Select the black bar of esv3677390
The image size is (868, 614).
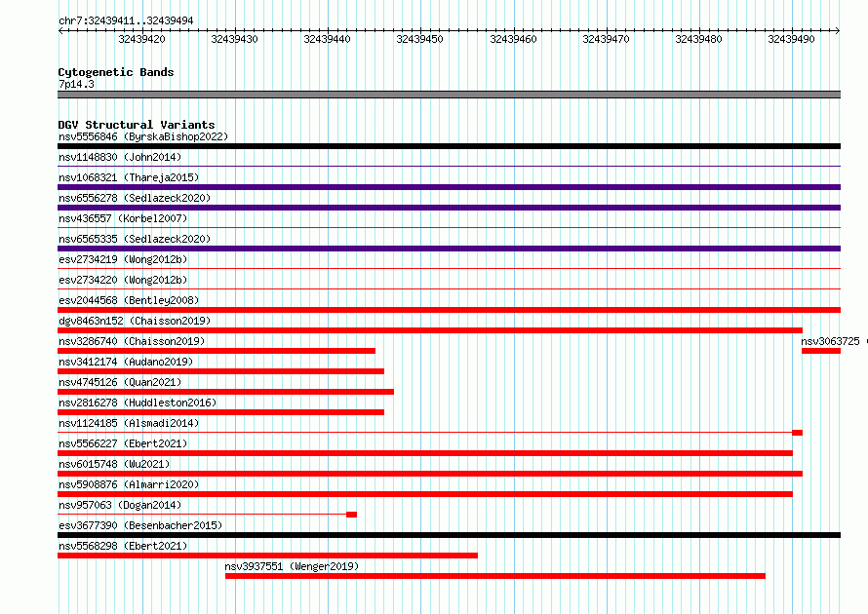click(449, 535)
